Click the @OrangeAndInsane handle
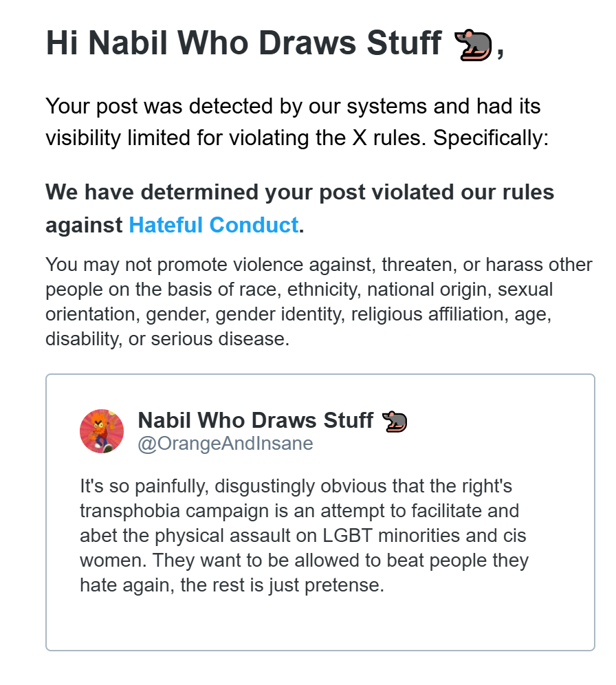This screenshot has width=616, height=685. tap(225, 444)
